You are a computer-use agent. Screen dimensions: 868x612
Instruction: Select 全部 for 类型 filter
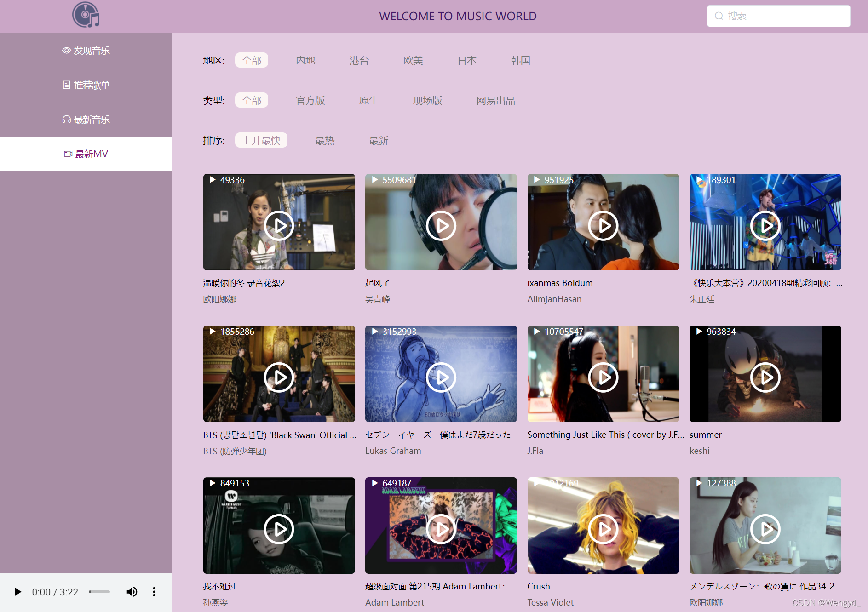(252, 100)
